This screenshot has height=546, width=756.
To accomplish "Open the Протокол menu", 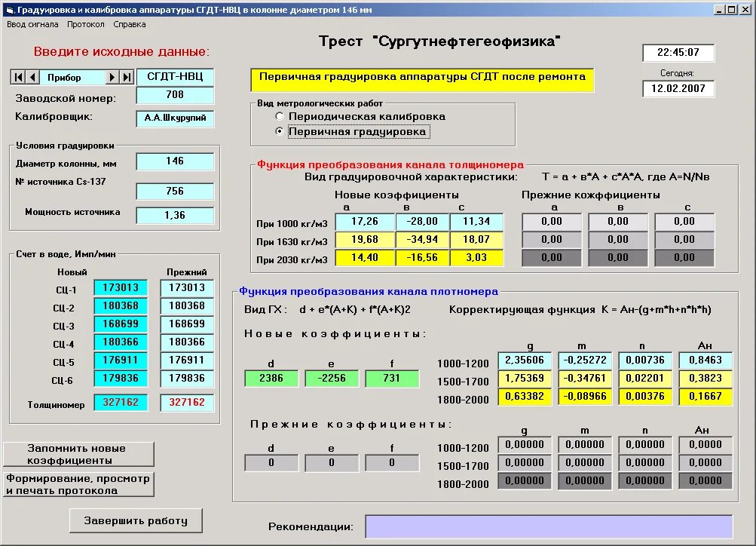I will [86, 24].
